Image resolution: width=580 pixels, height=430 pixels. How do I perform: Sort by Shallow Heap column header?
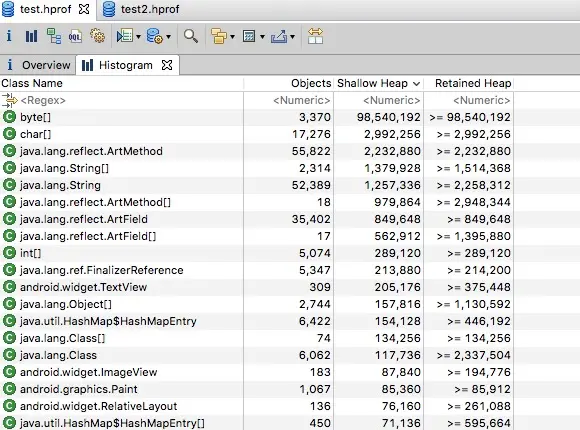click(x=378, y=83)
